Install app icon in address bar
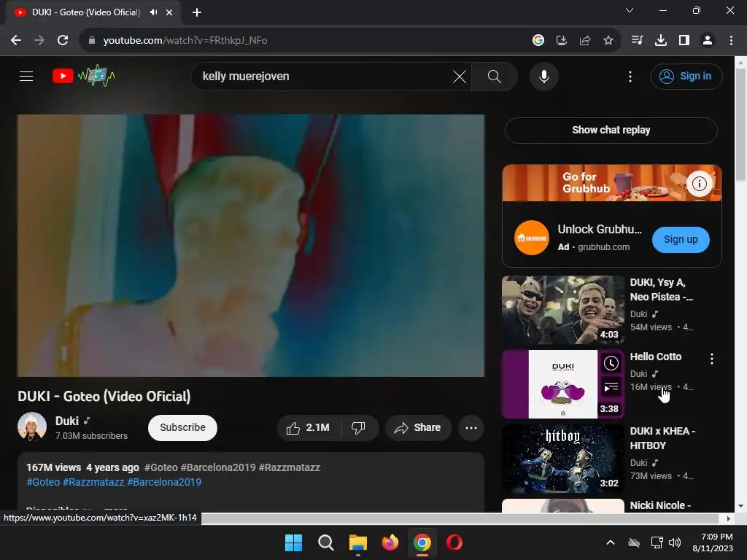747x560 pixels. coord(562,41)
